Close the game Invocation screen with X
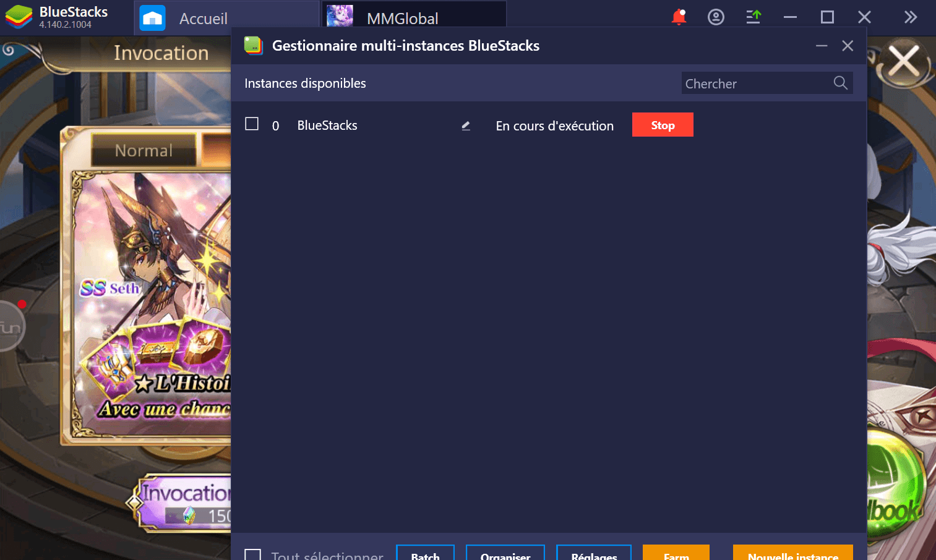 point(904,62)
